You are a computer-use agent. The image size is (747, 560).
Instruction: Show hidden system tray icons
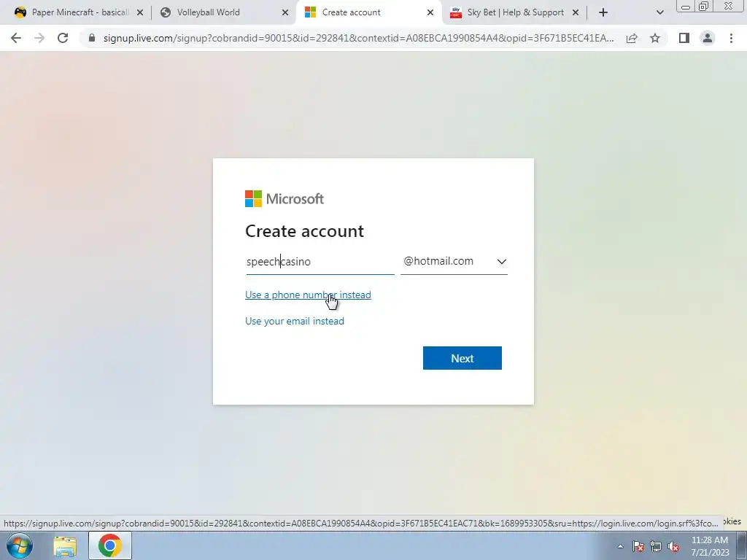(x=620, y=546)
